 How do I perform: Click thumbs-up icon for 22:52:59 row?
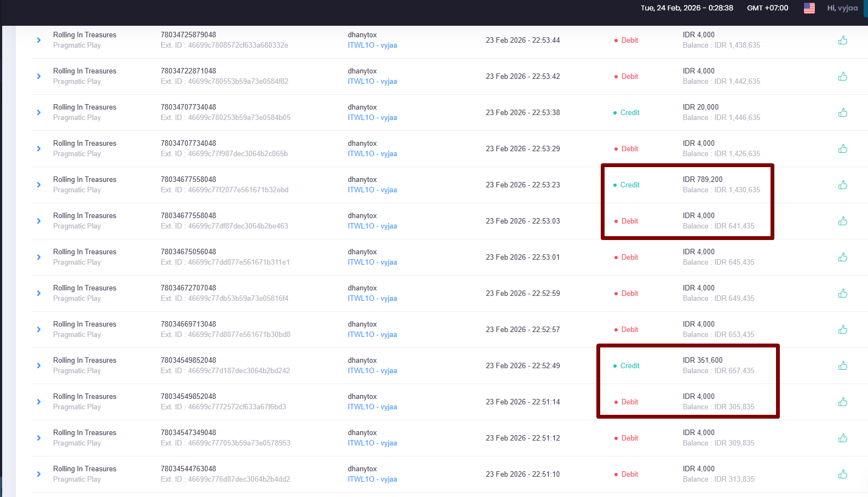(x=843, y=293)
